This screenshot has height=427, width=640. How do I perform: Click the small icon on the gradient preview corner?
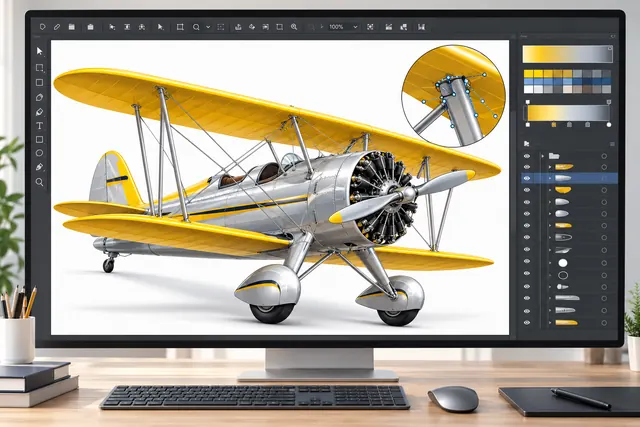(610, 48)
